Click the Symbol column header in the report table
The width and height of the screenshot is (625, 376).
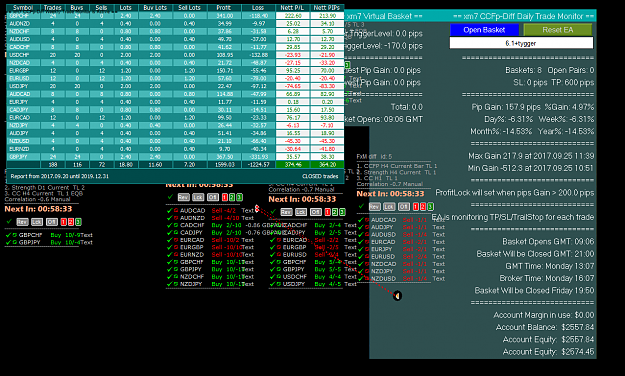pos(23,8)
